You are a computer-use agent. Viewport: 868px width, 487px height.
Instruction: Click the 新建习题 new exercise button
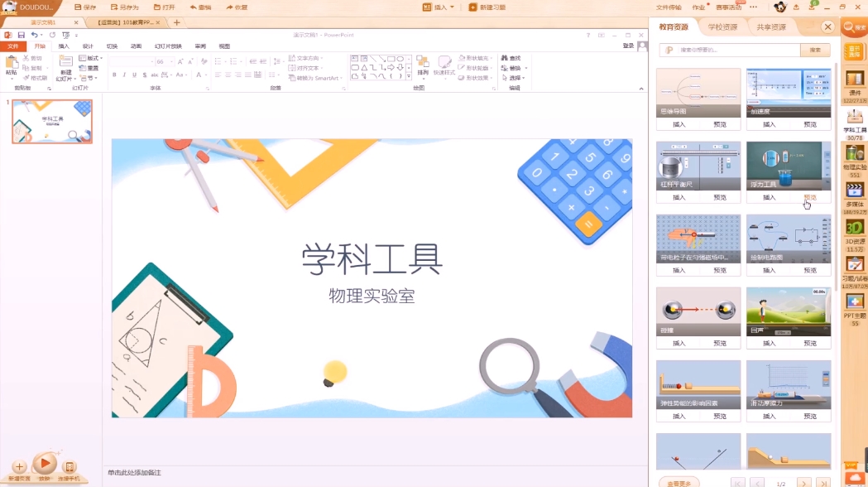tap(487, 7)
